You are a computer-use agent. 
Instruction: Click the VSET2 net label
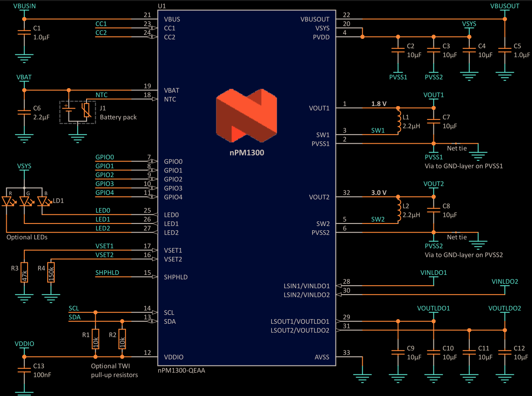[x=104, y=255]
